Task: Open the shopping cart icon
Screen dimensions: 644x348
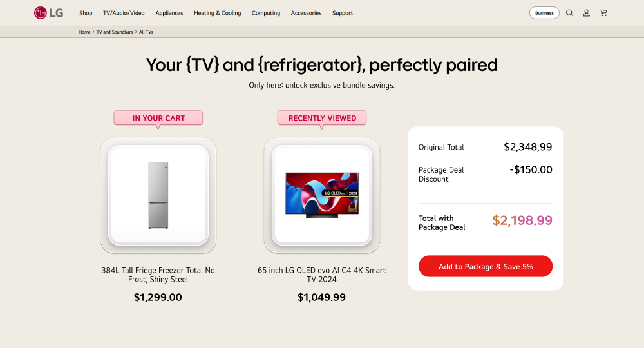Action: pos(603,13)
